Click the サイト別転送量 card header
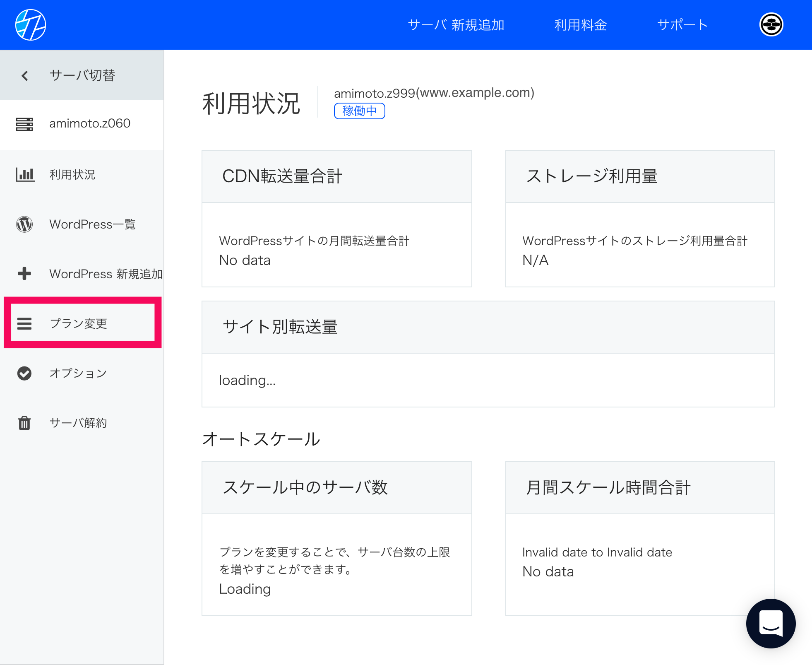The image size is (812, 665). (488, 327)
